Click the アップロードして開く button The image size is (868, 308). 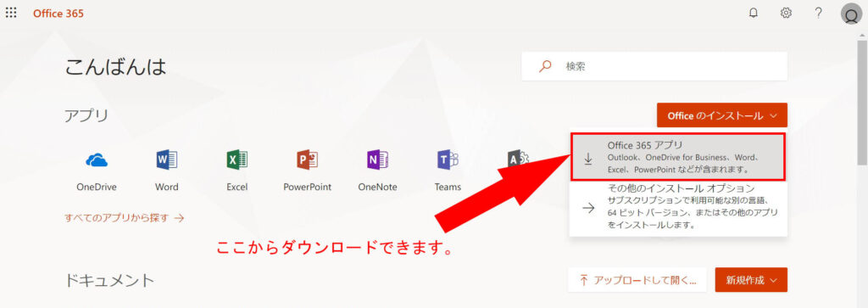(x=637, y=280)
